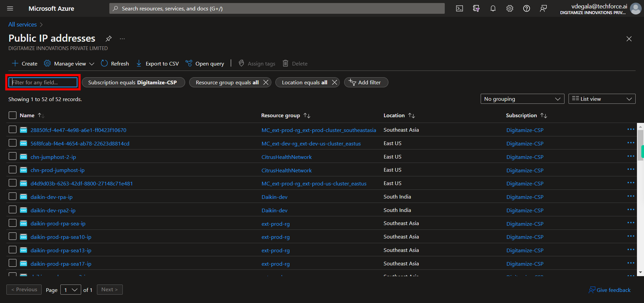Click Create in the command bar
Screen dimensions: 644x303
click(24, 63)
